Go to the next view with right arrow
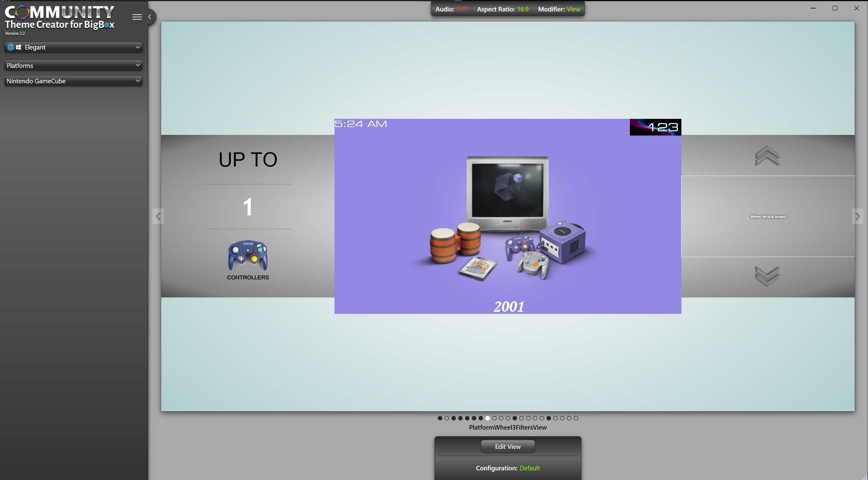Screen dimensions: 868x480 [857, 216]
